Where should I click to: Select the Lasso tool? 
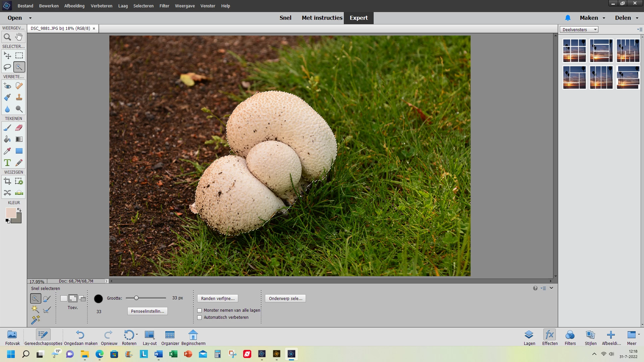tap(7, 67)
